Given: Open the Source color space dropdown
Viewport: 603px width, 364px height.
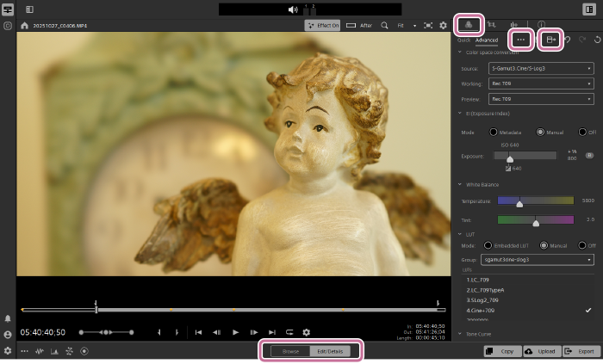Looking at the screenshot, I should (x=541, y=68).
